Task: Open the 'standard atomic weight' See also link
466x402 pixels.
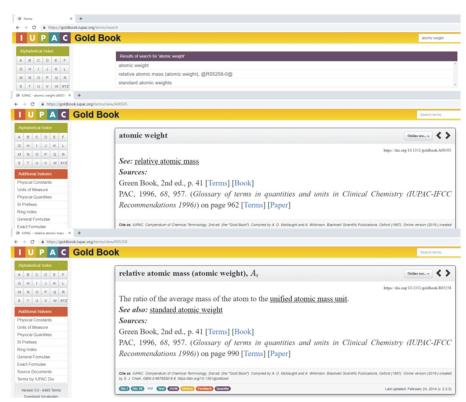Action: (186, 310)
